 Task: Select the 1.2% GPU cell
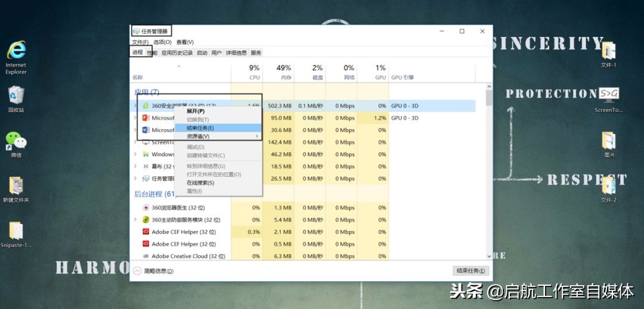point(373,118)
